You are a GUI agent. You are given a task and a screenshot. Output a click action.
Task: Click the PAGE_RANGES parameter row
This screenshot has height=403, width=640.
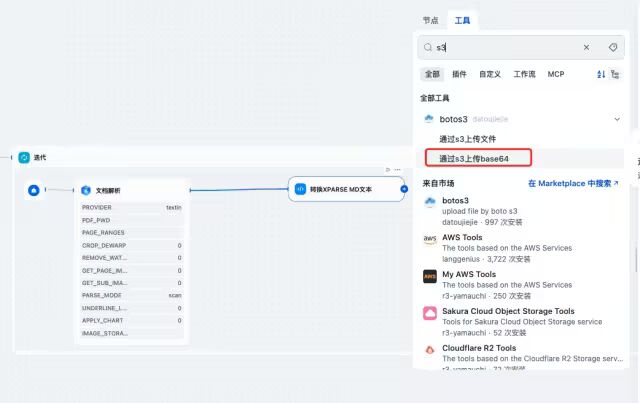point(131,232)
